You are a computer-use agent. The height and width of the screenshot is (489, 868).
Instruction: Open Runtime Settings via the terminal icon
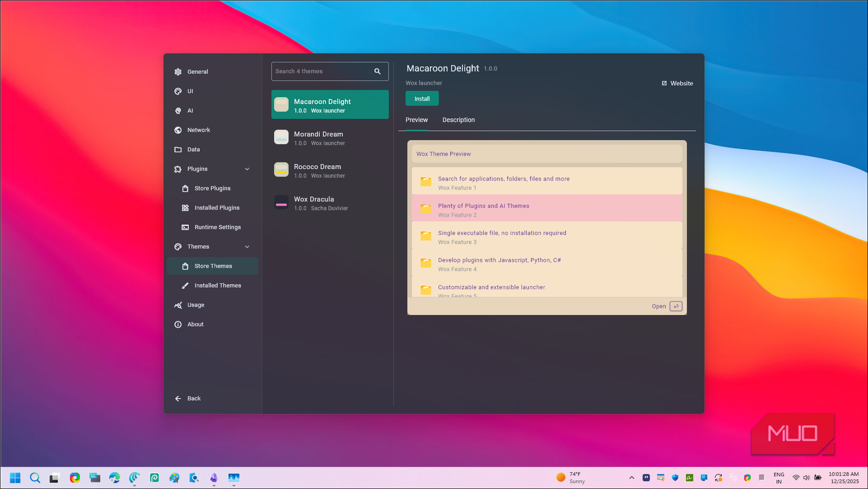coord(185,227)
